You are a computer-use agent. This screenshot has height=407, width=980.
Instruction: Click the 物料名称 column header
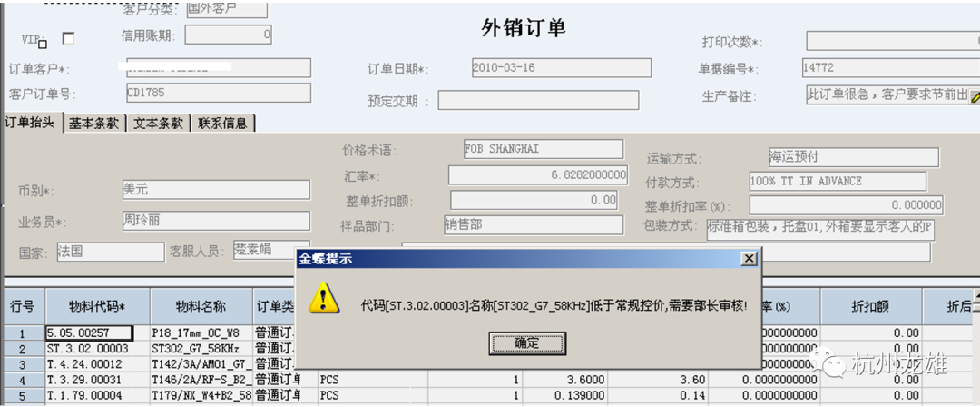(x=201, y=307)
